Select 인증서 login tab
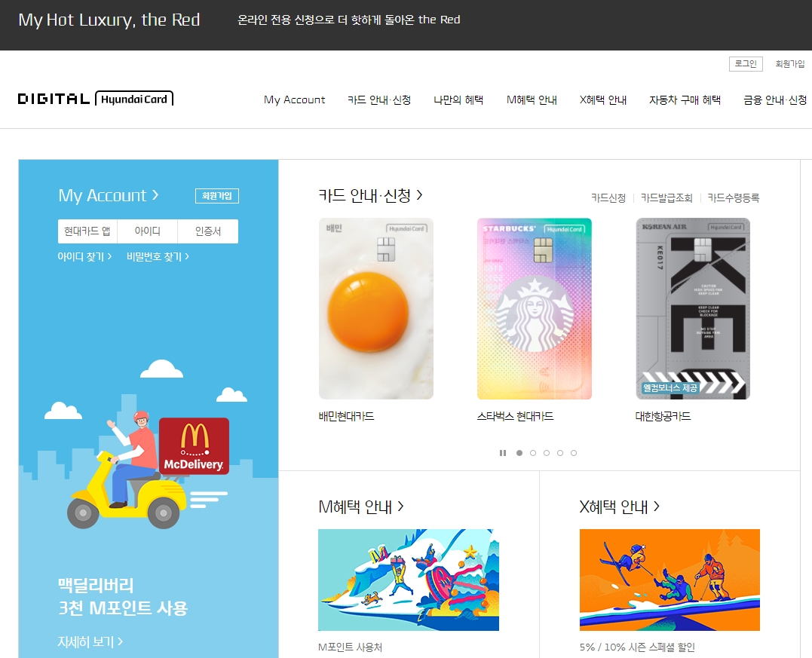The image size is (812, 658). click(207, 231)
